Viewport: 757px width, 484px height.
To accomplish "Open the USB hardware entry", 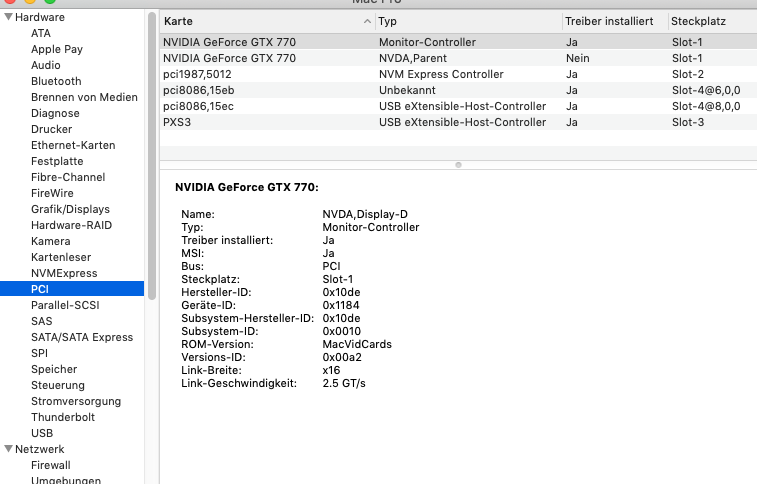I will 42,433.
